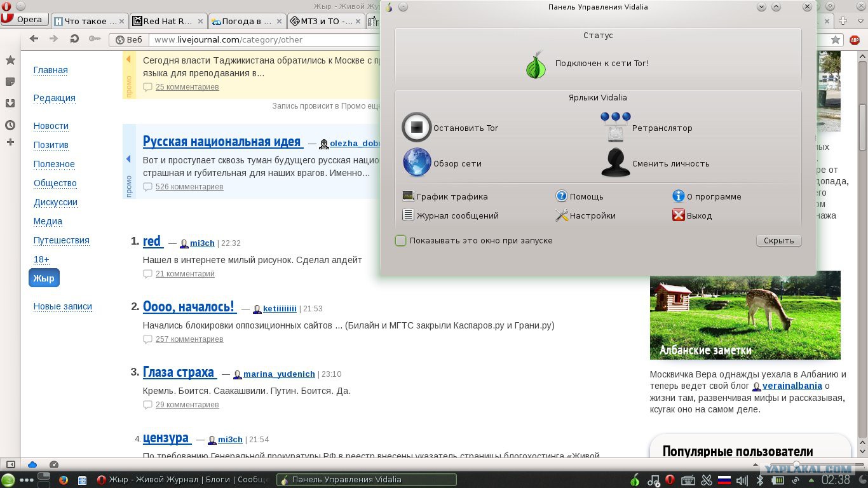Open a new tab with the plus button
The image size is (868, 488).
click(843, 21)
